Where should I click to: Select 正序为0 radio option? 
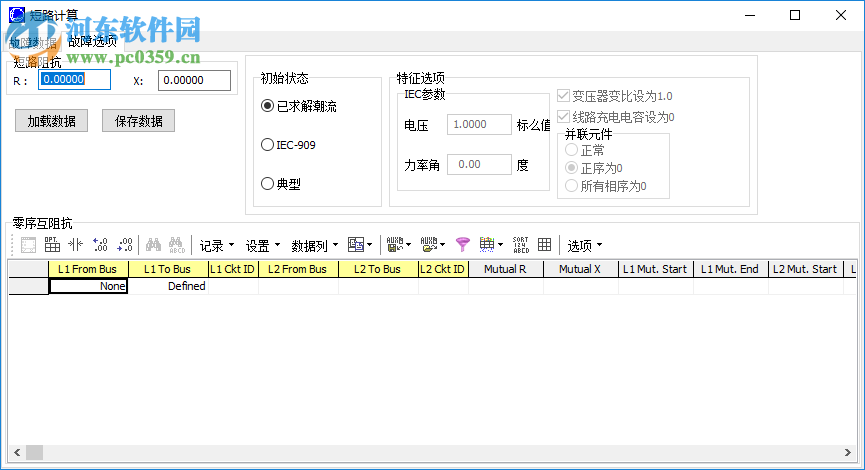pos(572,168)
